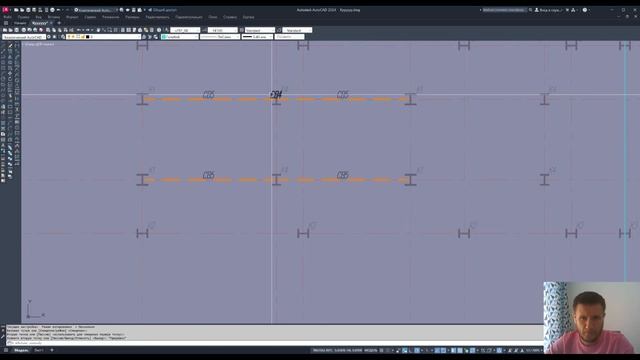Image resolution: width=640 pixels, height=360 pixels.
Task: Click the Open file icon in the Standard toolbar
Action: point(10,30)
